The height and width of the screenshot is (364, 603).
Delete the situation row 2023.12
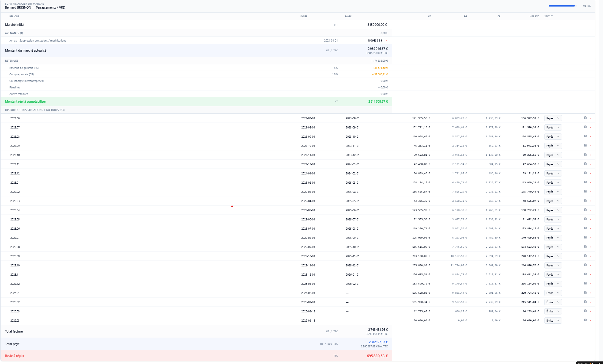pyautogui.click(x=590, y=173)
